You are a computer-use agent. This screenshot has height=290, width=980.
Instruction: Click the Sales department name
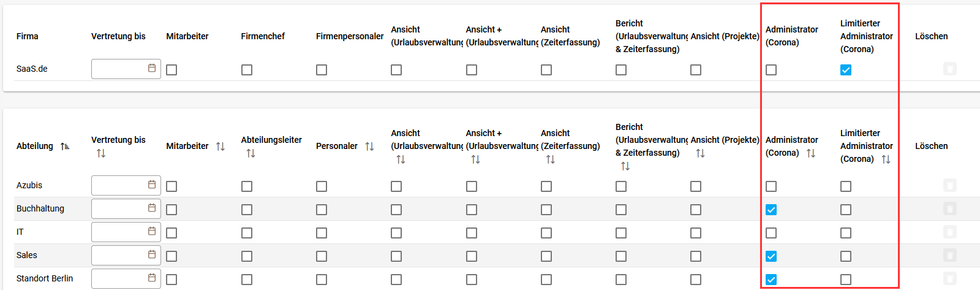click(x=27, y=255)
